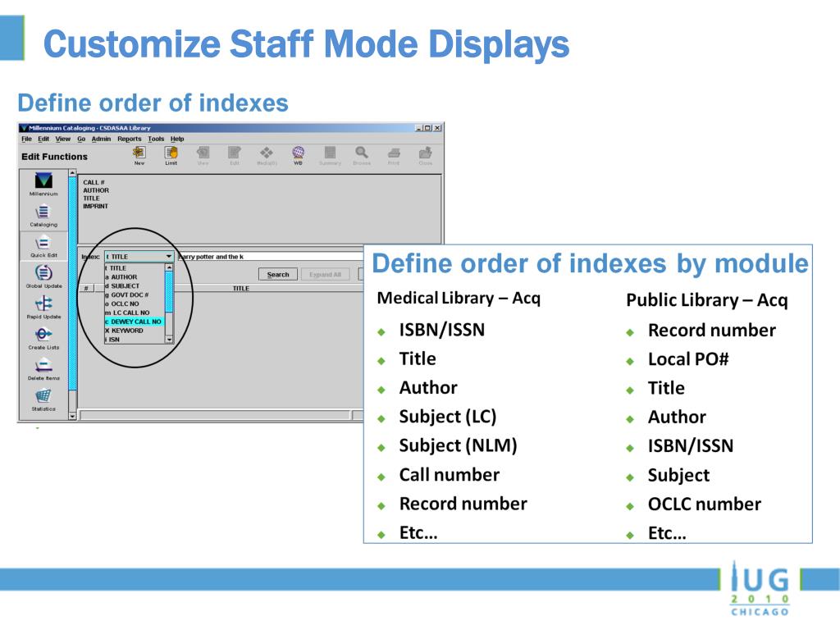The height and width of the screenshot is (630, 840).
Task: Open the Reports menu
Action: click(x=130, y=139)
